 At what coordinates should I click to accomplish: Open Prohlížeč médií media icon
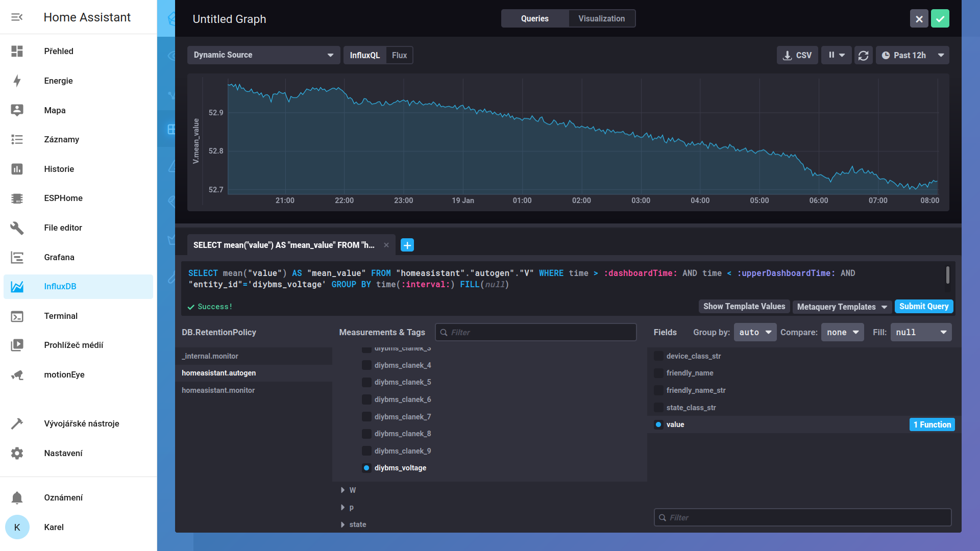click(x=17, y=345)
